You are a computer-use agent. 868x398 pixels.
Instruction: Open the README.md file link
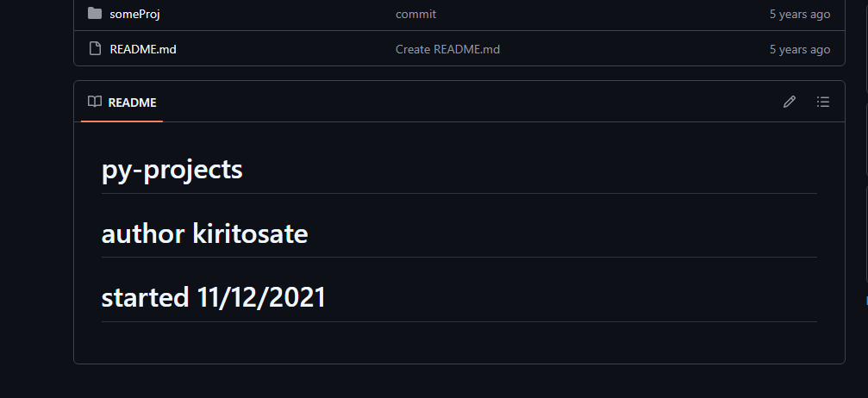[143, 49]
